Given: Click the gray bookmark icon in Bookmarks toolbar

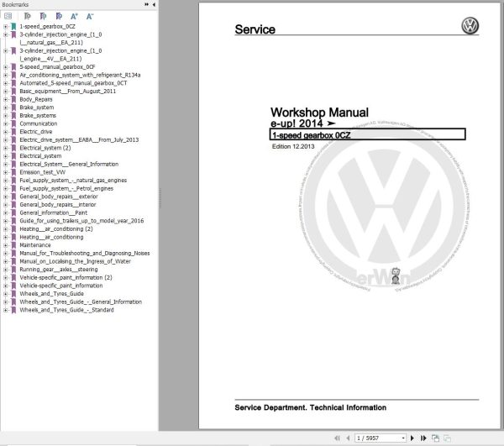Looking at the screenshot, I should [x=28, y=16].
